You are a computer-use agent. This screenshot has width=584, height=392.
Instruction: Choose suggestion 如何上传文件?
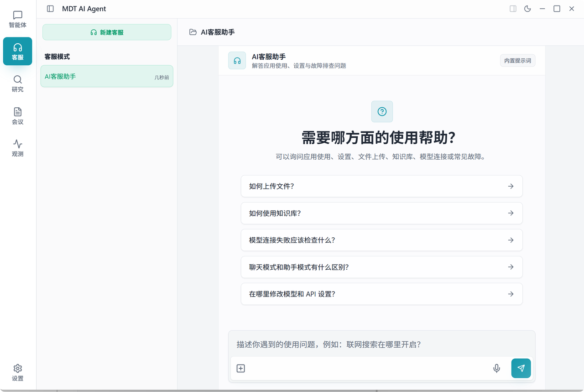[382, 186]
